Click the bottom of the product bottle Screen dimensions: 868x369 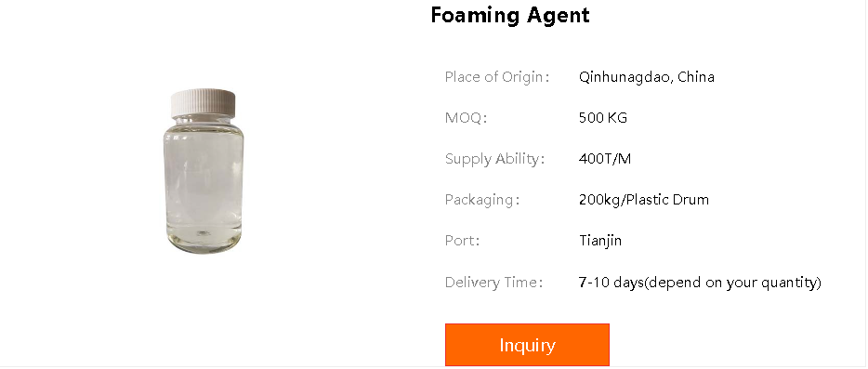(204, 244)
